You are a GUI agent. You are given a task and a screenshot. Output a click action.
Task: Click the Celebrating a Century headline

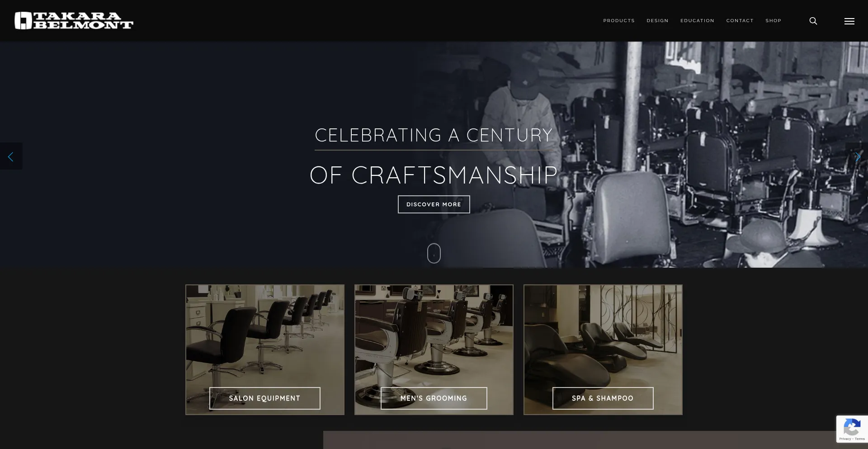tap(434, 135)
